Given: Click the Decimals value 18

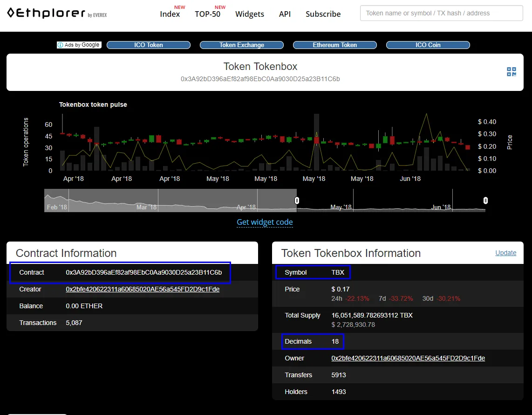Looking at the screenshot, I should 335,341.
